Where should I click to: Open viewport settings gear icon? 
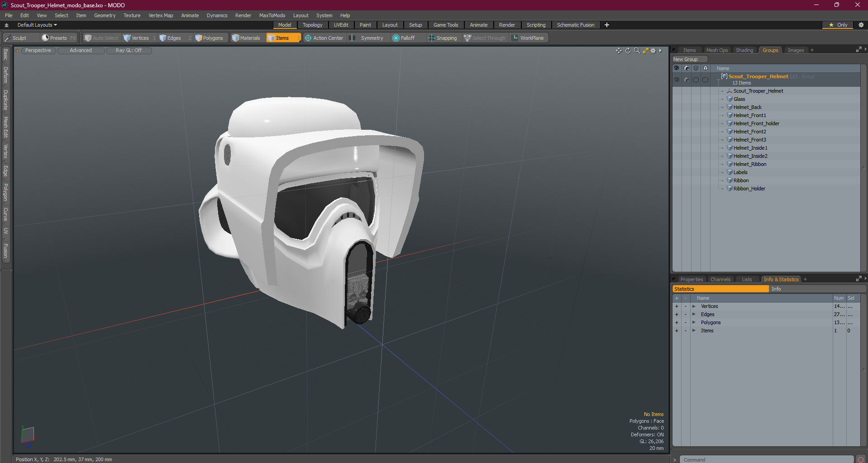[x=653, y=51]
